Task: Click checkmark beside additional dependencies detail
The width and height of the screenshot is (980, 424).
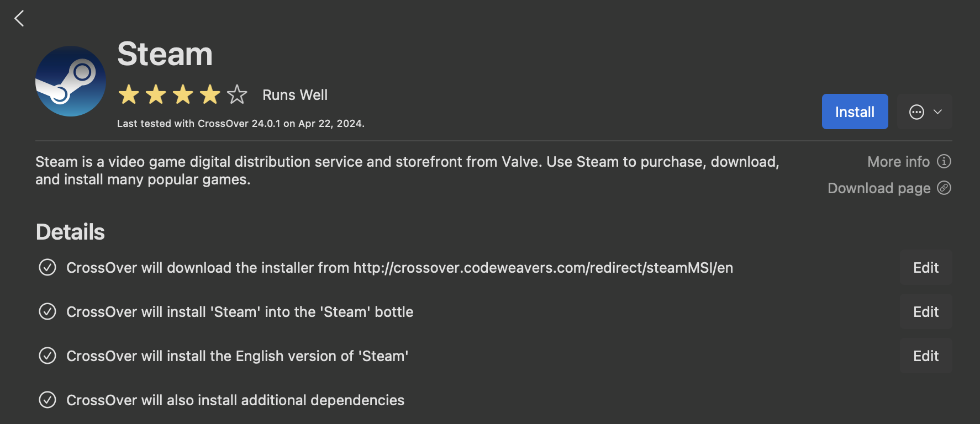Action: (x=48, y=400)
